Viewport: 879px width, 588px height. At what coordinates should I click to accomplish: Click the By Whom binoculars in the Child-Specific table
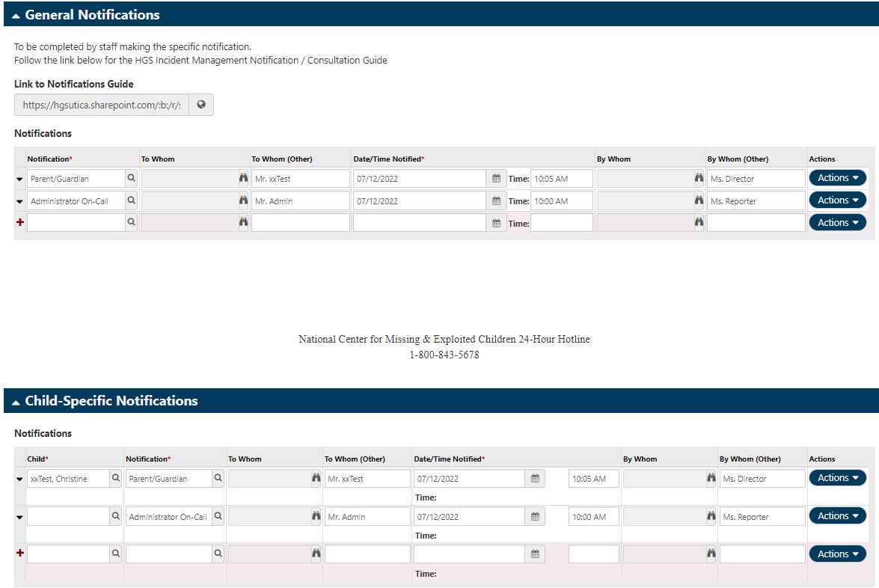coord(710,478)
